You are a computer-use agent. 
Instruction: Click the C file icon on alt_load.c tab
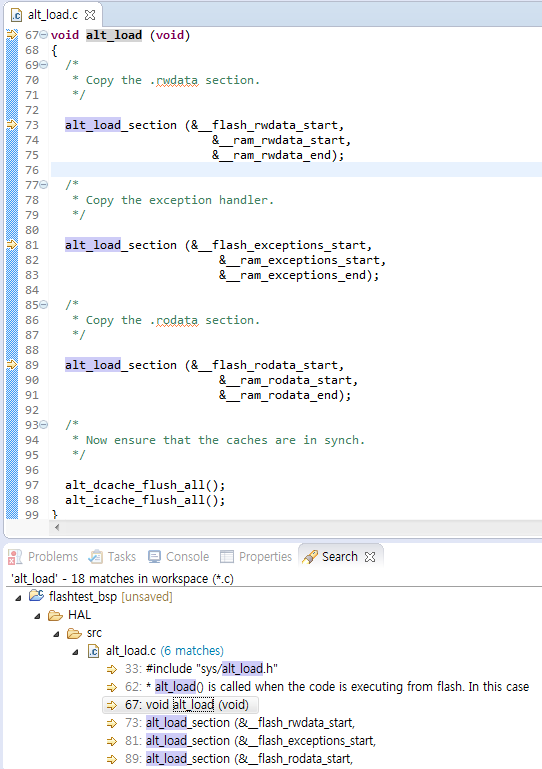click(17, 15)
